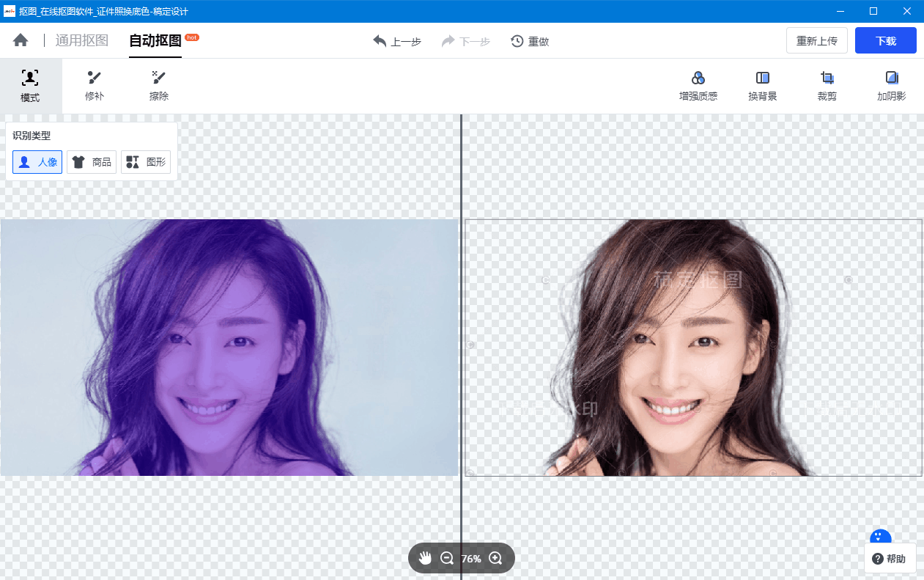Choose 图形 graphic recognition type
Viewport: 924px width, 580px height.
coord(146,162)
